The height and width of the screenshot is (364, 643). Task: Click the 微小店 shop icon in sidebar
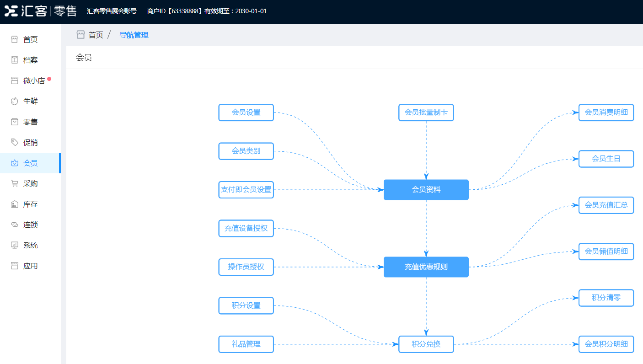15,81
